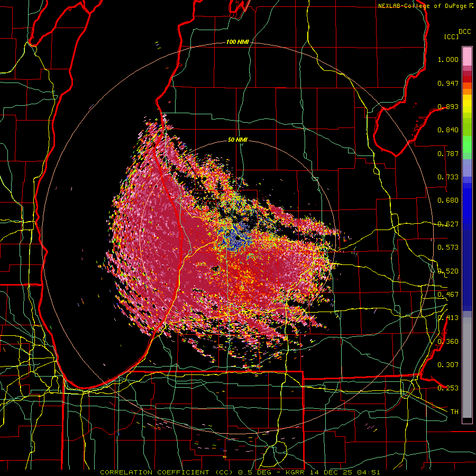476x476 pixels.
Task: Click the 0.840 scale value
Action: click(x=448, y=130)
